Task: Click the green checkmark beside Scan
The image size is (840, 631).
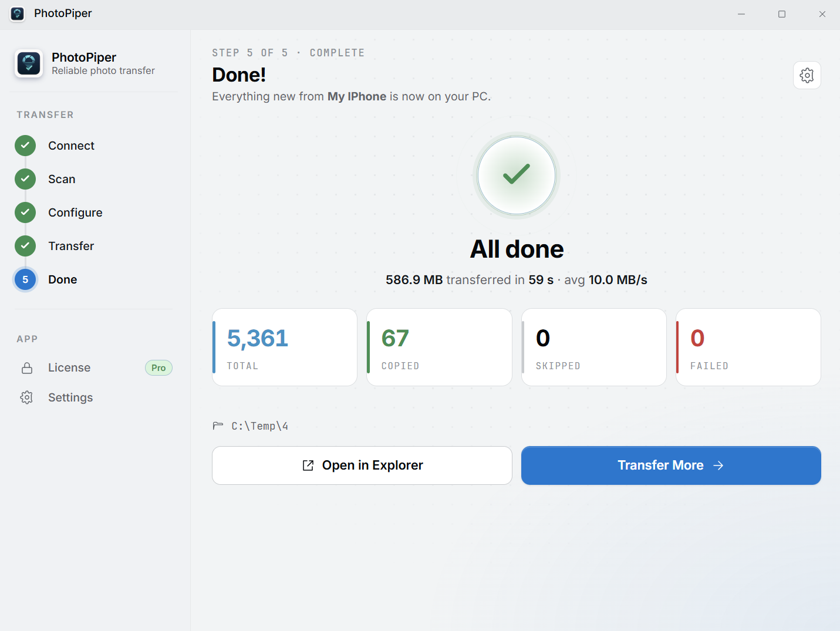Action: pyautogui.click(x=25, y=179)
